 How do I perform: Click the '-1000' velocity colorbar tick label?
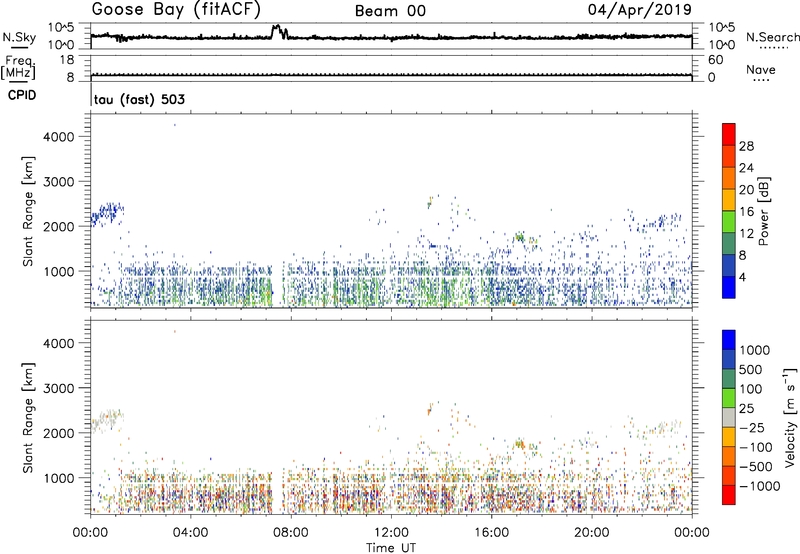click(x=759, y=486)
